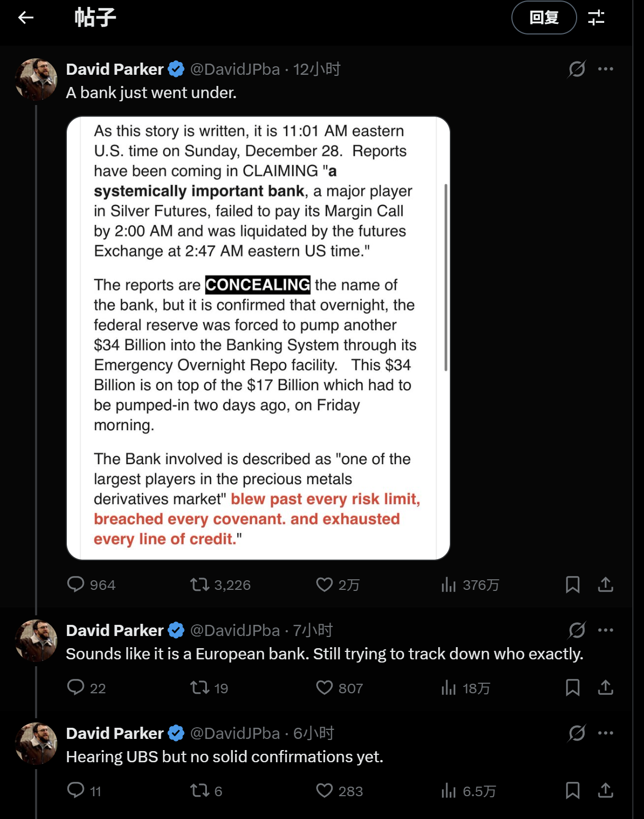Repost the post with 3,226 reposts

(x=200, y=585)
